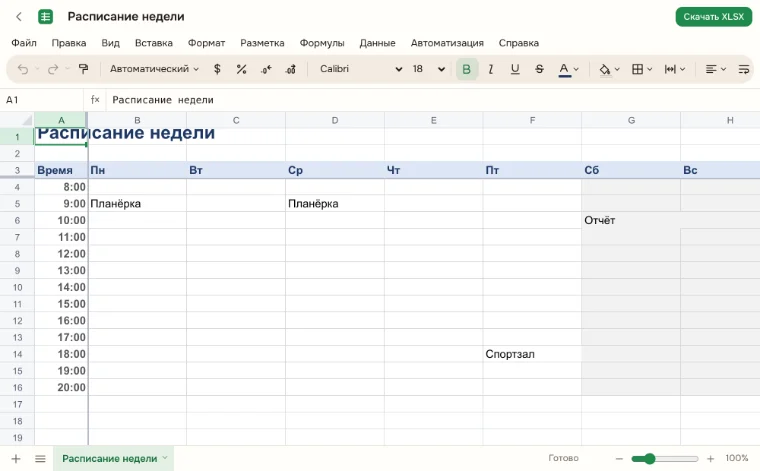760x471 pixels.
Task: Open horizontal align dropdown arrow
Action: pos(723,69)
